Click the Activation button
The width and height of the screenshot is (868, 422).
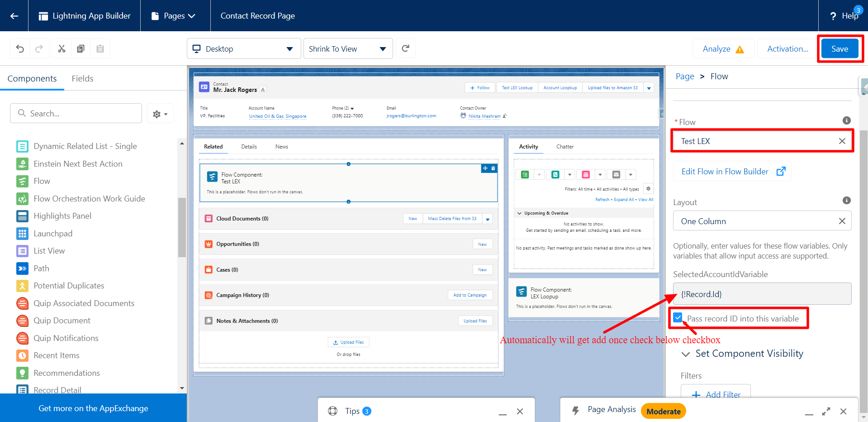pyautogui.click(x=787, y=48)
